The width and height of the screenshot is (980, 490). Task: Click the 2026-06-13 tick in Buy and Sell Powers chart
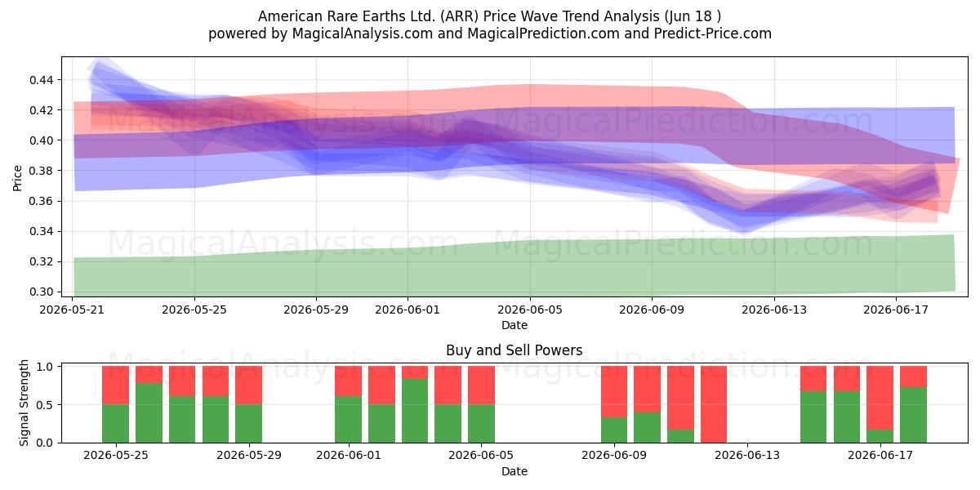pyautogui.click(x=747, y=456)
